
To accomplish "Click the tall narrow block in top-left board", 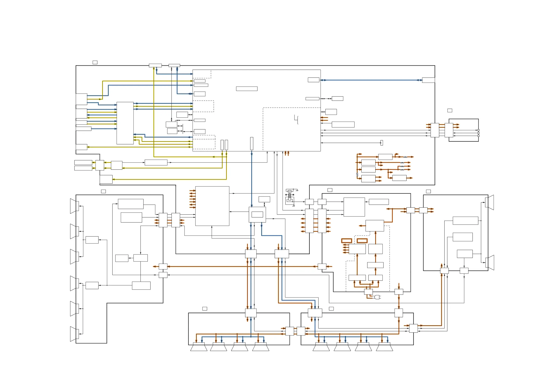I will click(125, 123).
